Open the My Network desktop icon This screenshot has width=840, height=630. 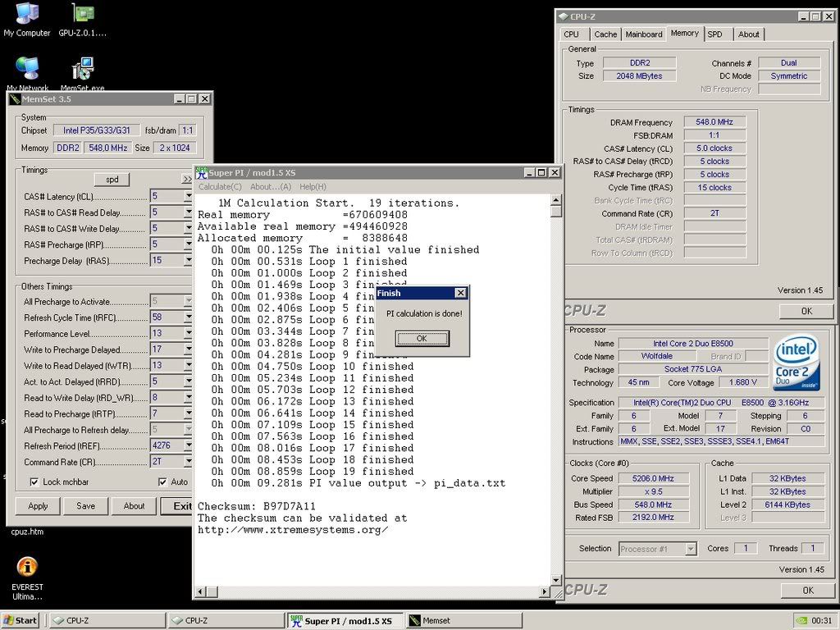pyautogui.click(x=27, y=73)
